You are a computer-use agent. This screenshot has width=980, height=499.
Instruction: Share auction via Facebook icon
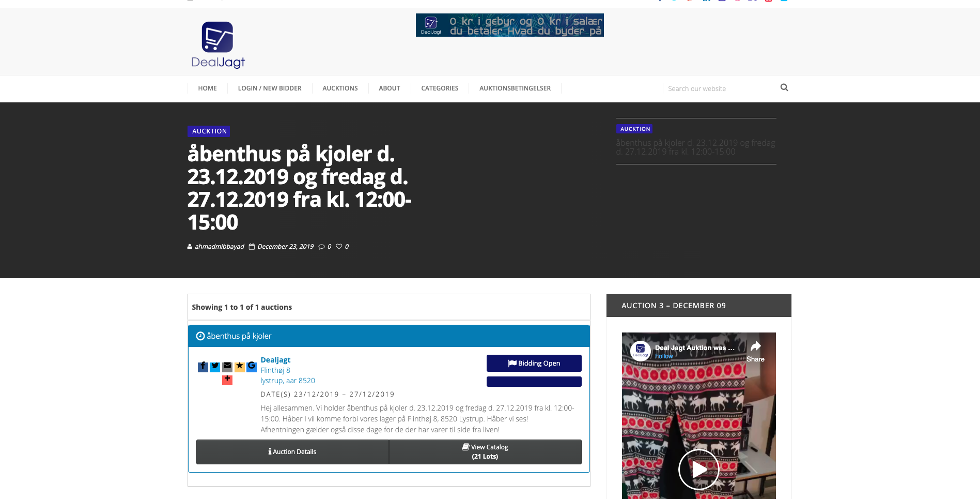click(203, 367)
